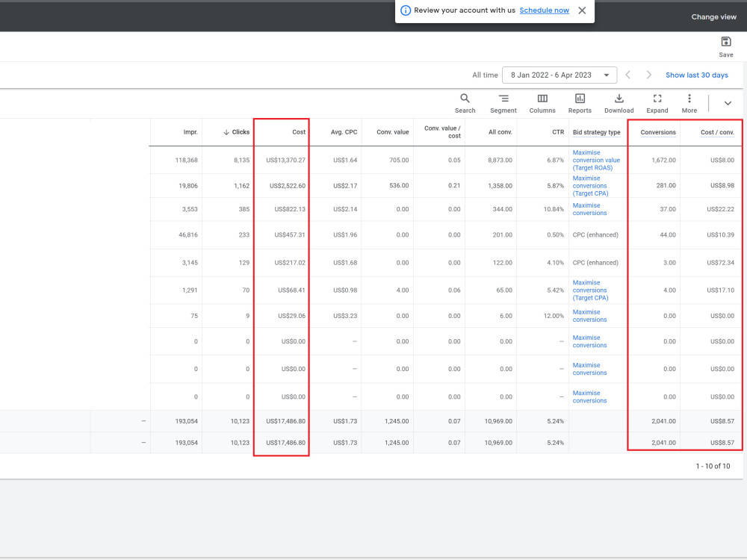Select the US$13,370.27 cost cell
The height and width of the screenshot is (560, 747).
tap(285, 160)
